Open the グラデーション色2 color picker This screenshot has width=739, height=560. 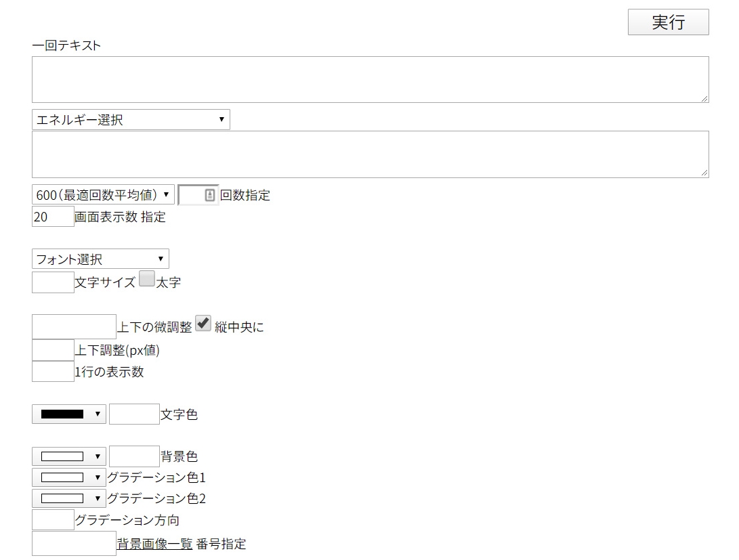69,499
